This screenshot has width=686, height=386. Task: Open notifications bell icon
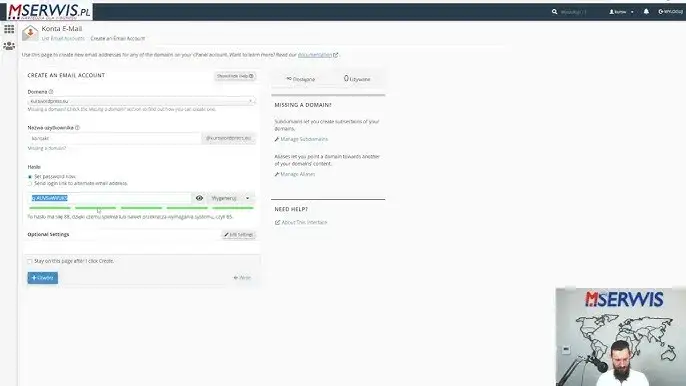coord(646,12)
